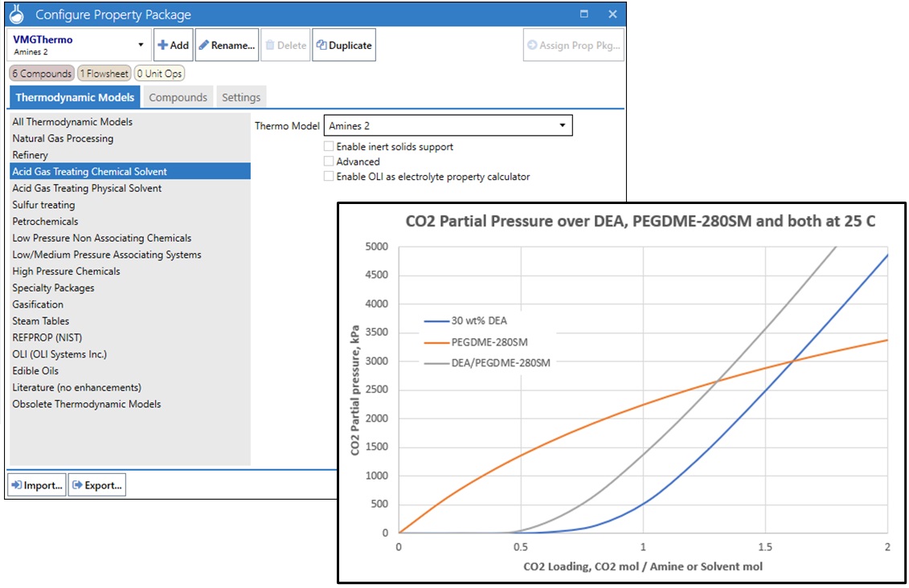The image size is (909, 588).
Task: Toggle the Advanced checkbox
Action: click(x=329, y=161)
